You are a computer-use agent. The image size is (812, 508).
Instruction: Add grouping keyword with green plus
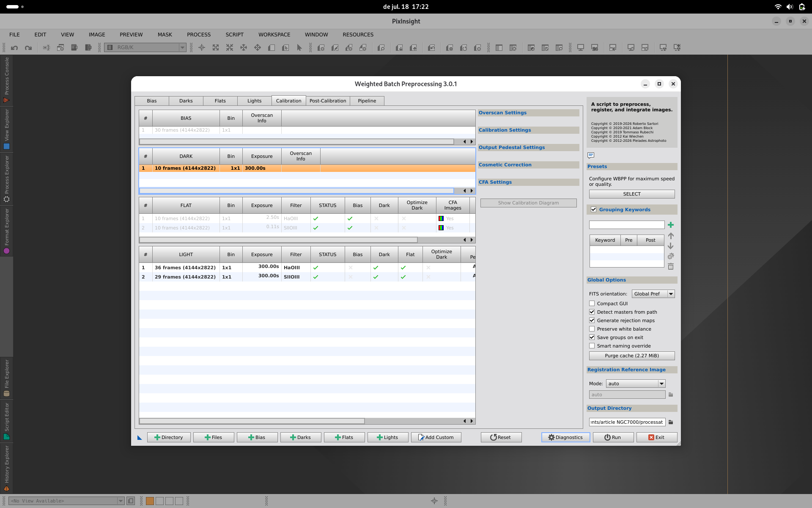pyautogui.click(x=671, y=225)
